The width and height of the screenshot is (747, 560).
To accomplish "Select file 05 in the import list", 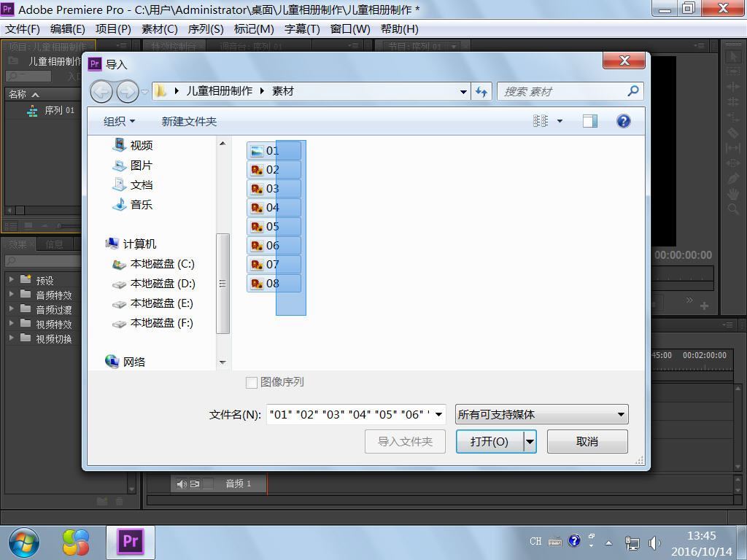I will coord(274,226).
